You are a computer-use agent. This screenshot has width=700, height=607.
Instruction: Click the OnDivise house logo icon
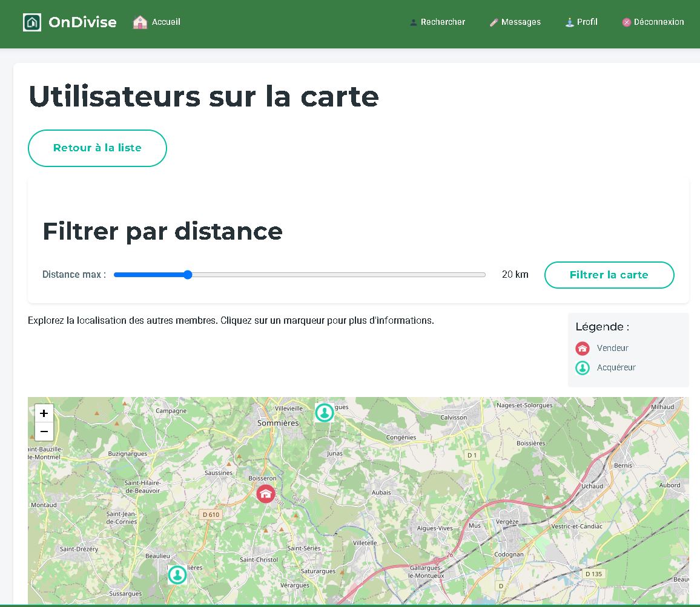click(x=32, y=22)
